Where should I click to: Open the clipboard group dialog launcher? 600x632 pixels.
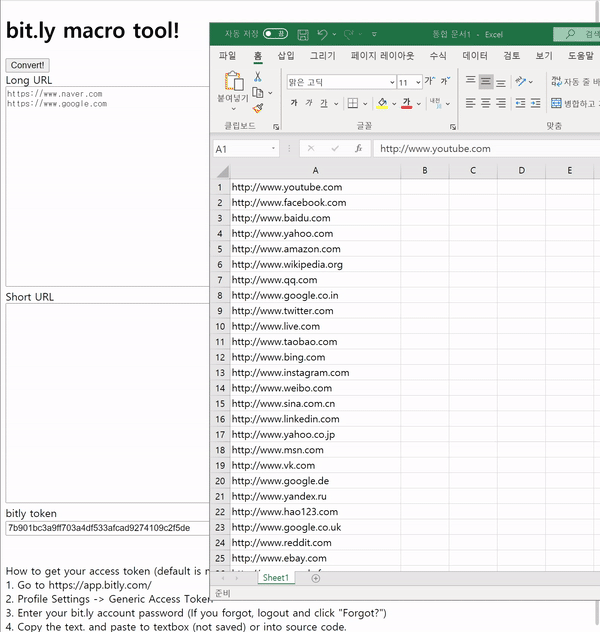tap(276, 127)
